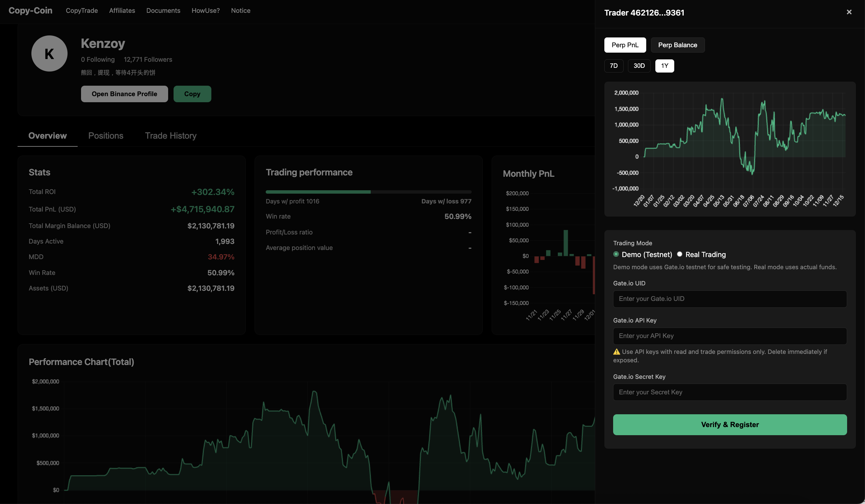Viewport: 865px width, 504px height.
Task: Click the Kenzoy avatar circle
Action: [x=49, y=54]
